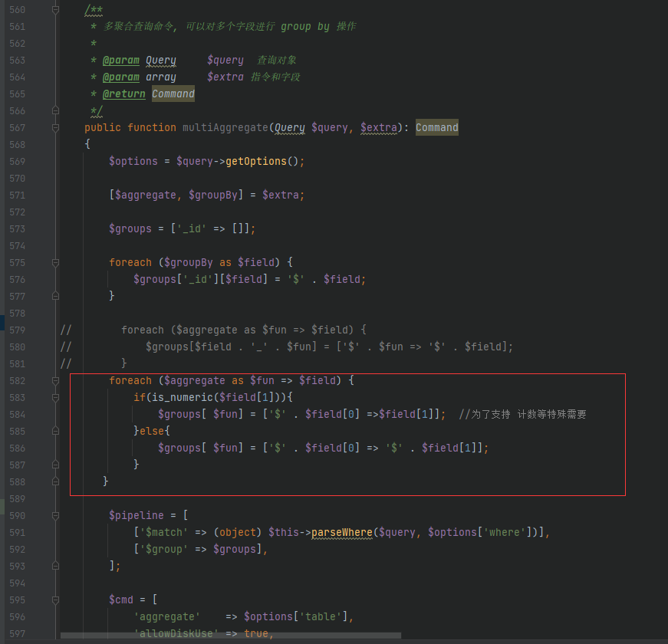Click the @param Query doc tag
The image size is (668, 644).
point(120,60)
